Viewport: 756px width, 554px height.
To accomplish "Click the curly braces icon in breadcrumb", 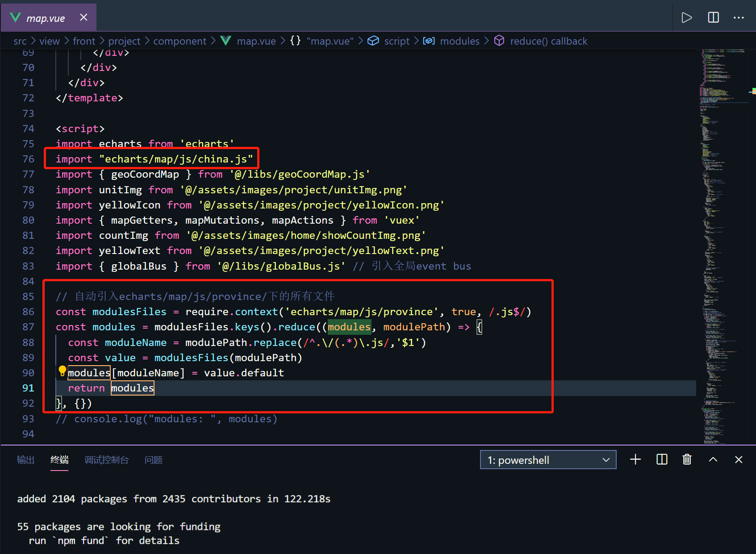I will point(296,41).
